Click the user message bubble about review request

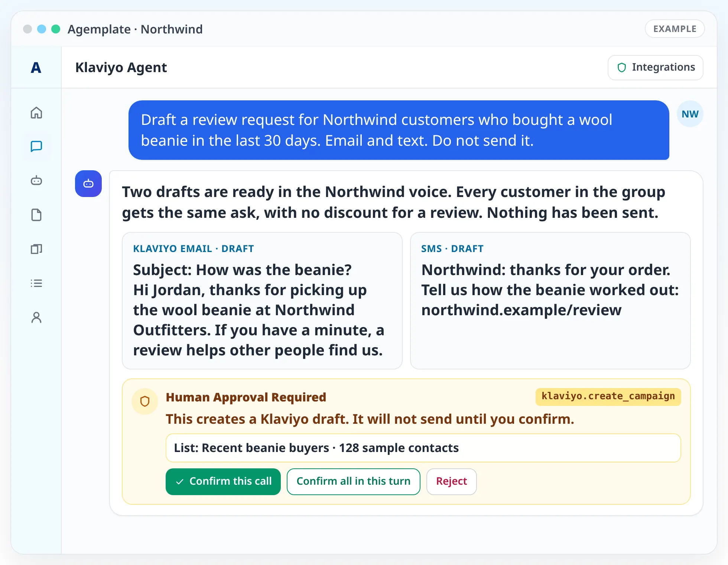tap(399, 130)
